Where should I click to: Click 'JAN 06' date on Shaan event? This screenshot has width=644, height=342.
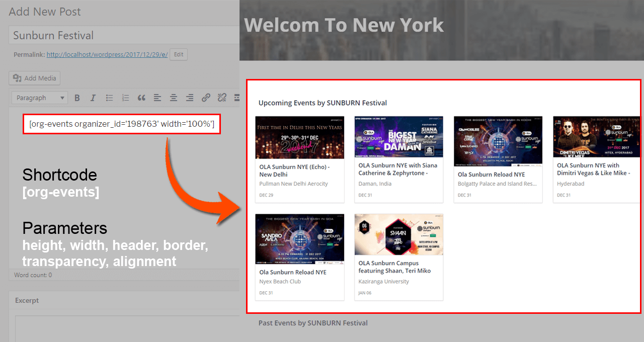(365, 293)
